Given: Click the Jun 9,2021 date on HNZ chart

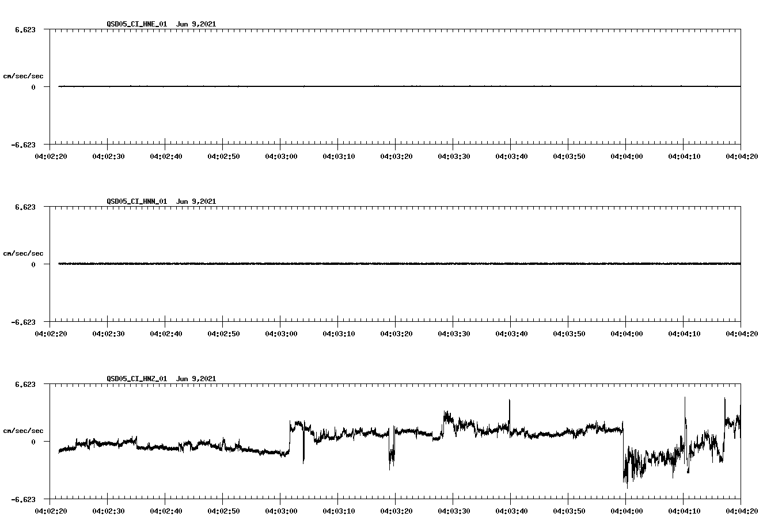Looking at the screenshot, I should [196, 379].
